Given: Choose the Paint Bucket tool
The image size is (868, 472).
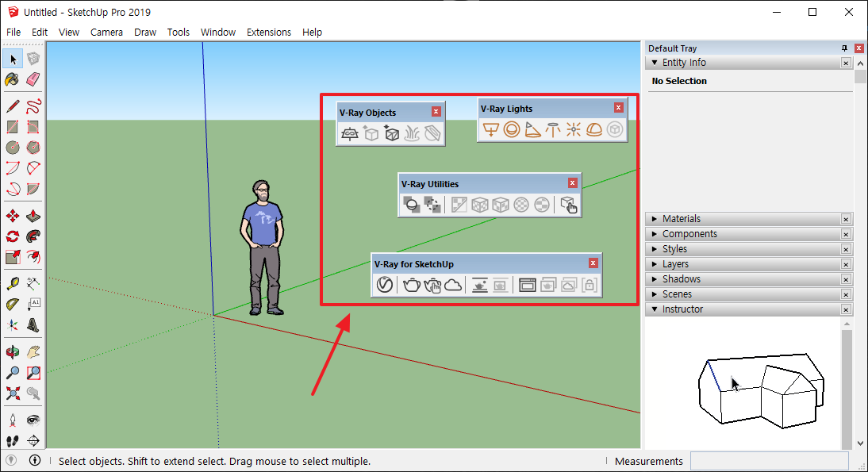Looking at the screenshot, I should [12, 79].
